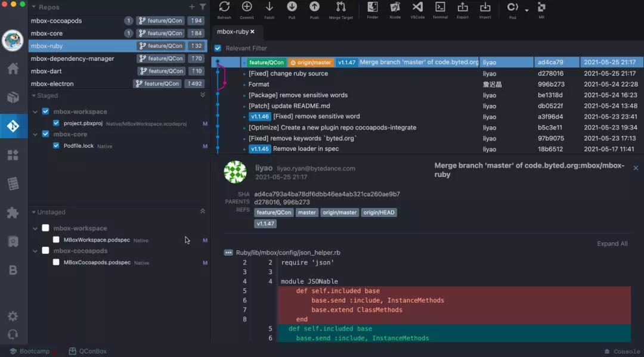Open project in VSCode via toolbar
Viewport: 644px width, 357px height.
(x=417, y=8)
